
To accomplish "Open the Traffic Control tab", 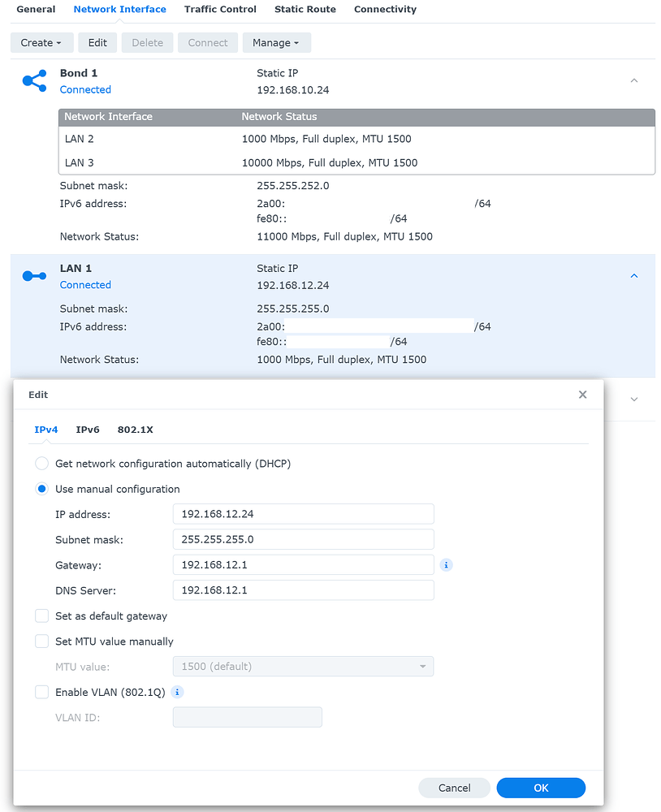I will 220,9.
